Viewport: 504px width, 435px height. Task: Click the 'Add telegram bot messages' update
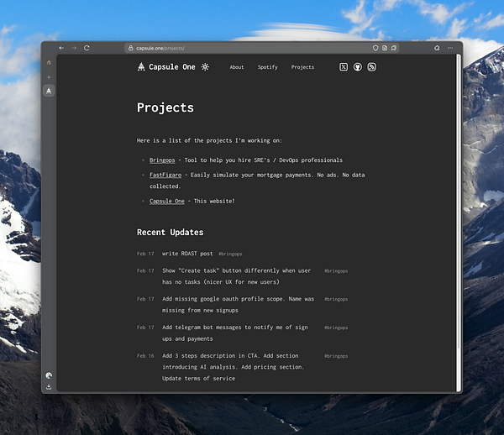pyautogui.click(x=235, y=333)
